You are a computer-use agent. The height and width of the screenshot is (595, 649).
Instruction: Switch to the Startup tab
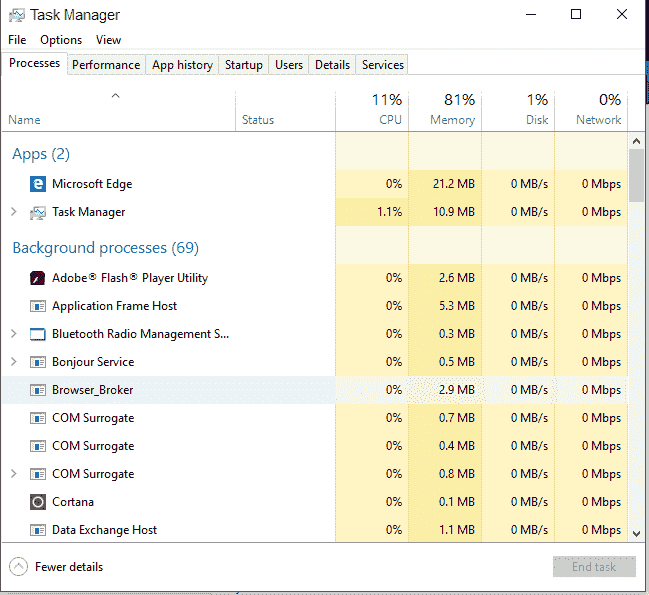point(244,65)
